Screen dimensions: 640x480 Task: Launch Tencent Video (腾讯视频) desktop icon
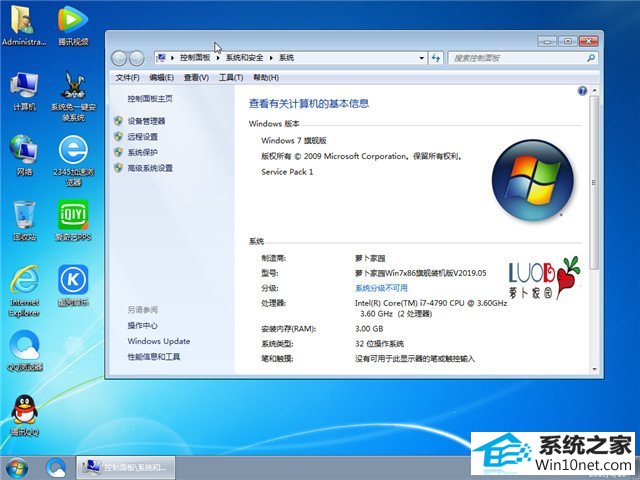(x=73, y=25)
